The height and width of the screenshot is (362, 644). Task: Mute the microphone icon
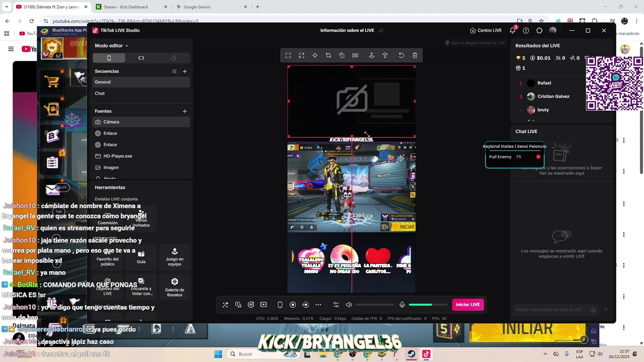pyautogui.click(x=402, y=305)
